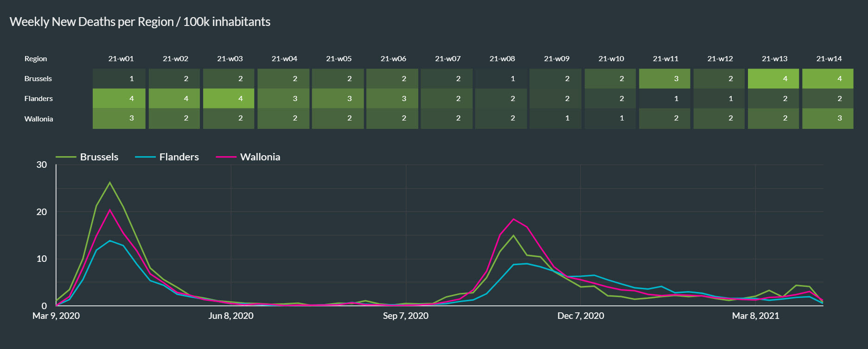The image size is (868, 349).
Task: Select the Flanders row label in the table
Action: 38,99
